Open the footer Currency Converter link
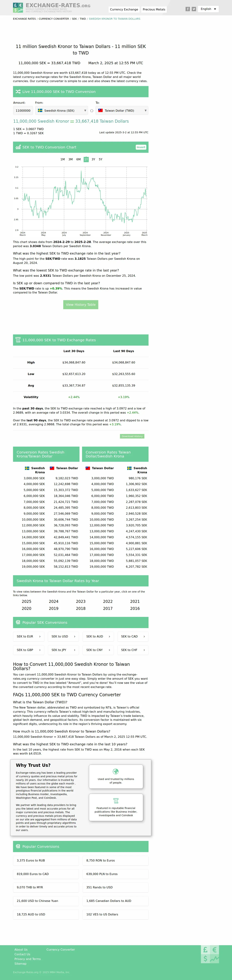 coord(61,950)
